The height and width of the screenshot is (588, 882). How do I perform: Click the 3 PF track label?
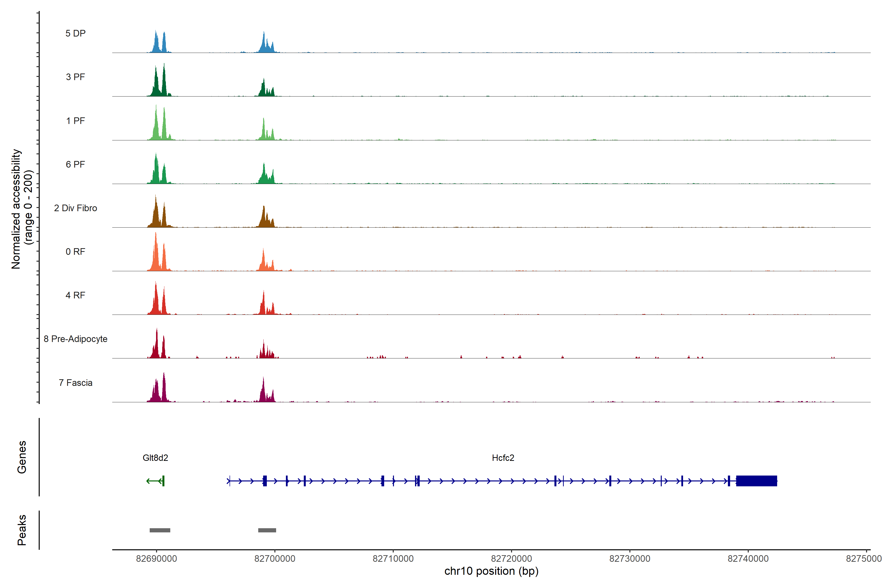75,77
